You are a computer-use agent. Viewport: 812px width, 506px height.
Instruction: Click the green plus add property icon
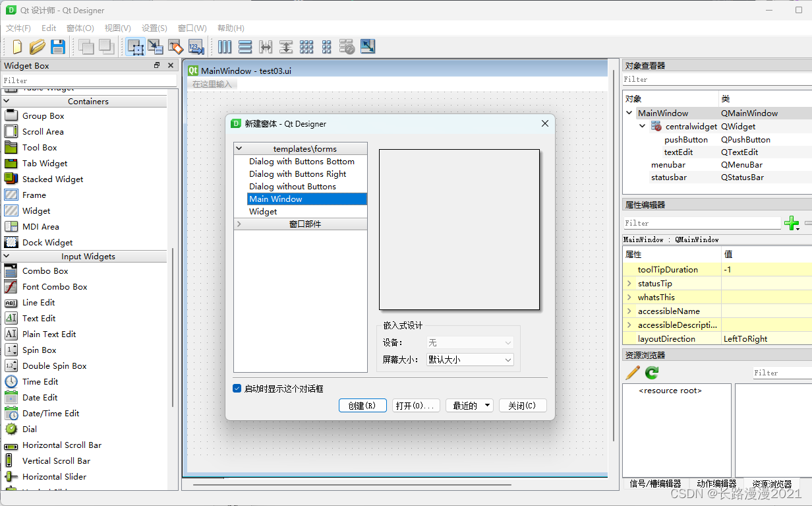pyautogui.click(x=792, y=224)
